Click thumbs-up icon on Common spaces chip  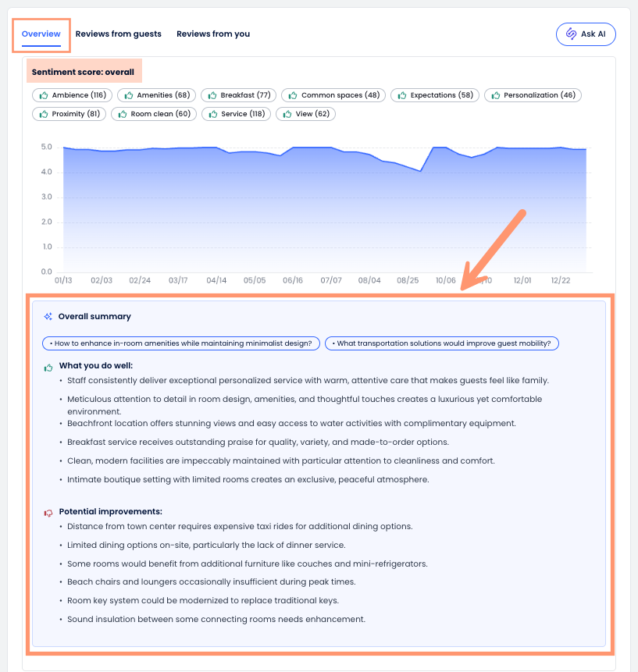click(x=293, y=95)
